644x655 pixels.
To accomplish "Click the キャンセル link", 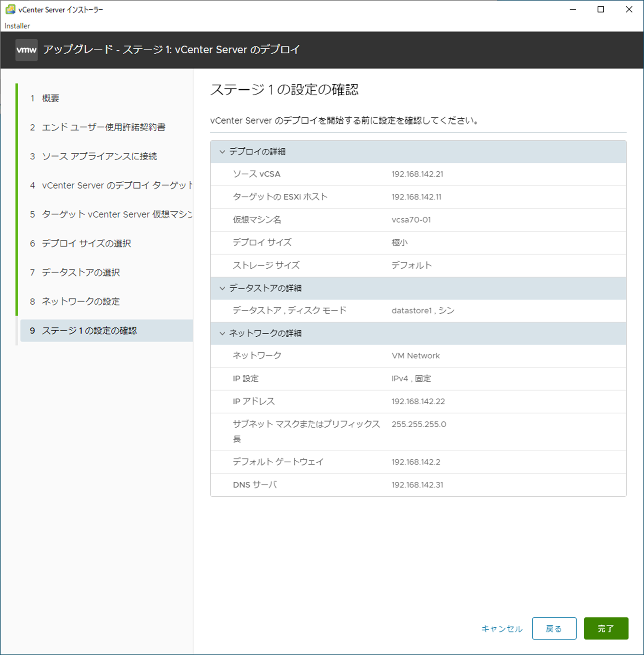I will tap(502, 628).
